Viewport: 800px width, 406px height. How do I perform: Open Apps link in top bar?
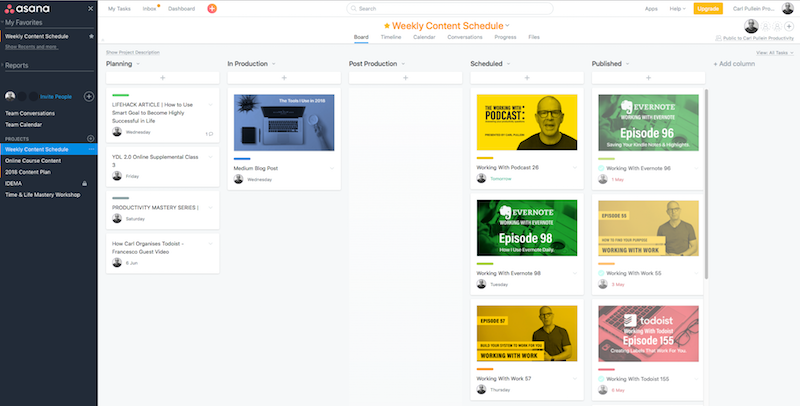point(651,9)
